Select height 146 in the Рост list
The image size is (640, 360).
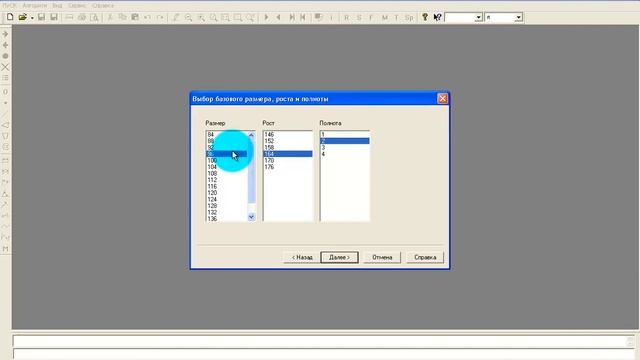(288, 134)
